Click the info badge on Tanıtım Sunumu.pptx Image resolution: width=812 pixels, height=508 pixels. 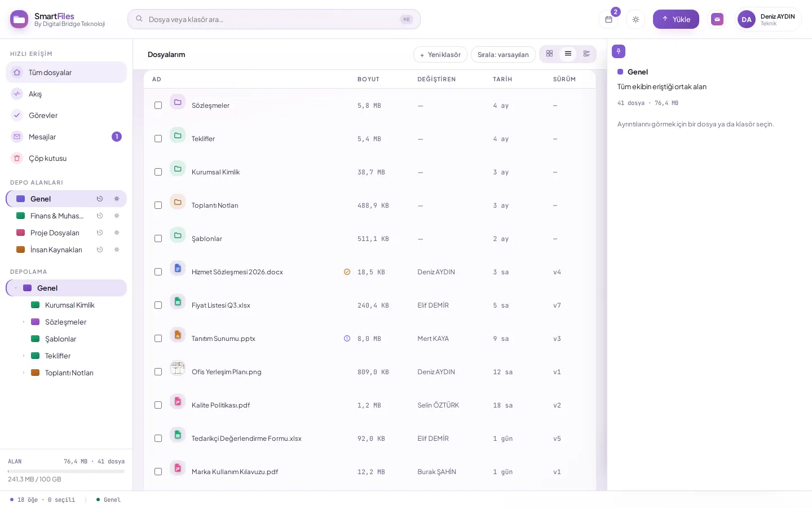(x=347, y=339)
